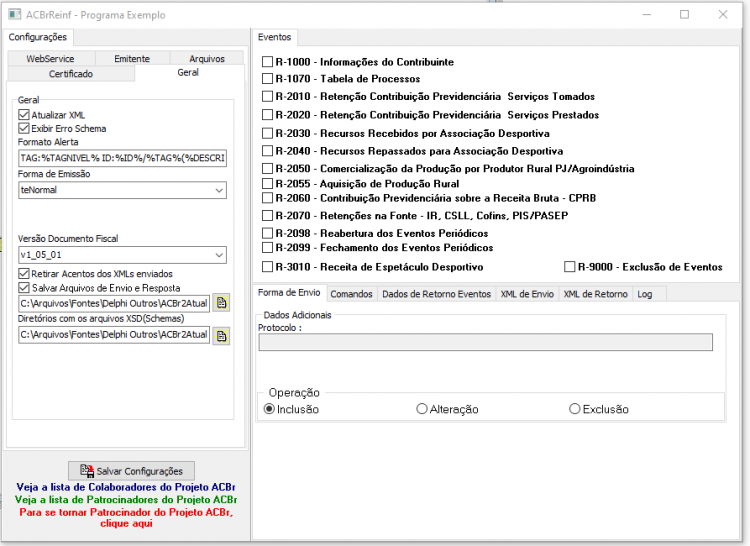750x546 pixels.
Task: Toggle Salvar Arquivos de Envio e Resposta
Action: tap(24, 288)
